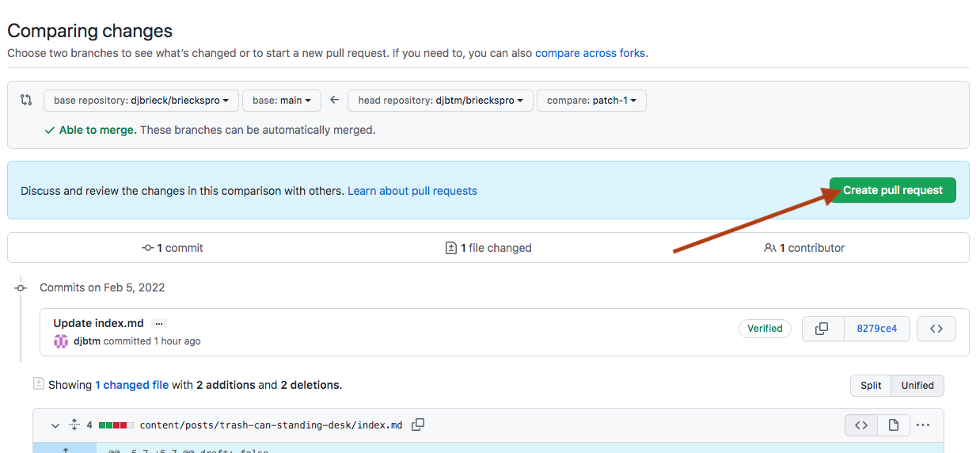
Task: Click the Create pull request button
Action: pos(893,190)
